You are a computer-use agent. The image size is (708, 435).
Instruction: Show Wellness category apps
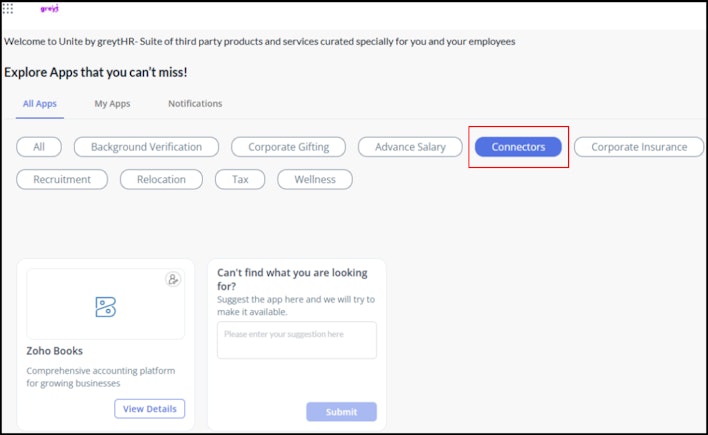click(x=315, y=179)
